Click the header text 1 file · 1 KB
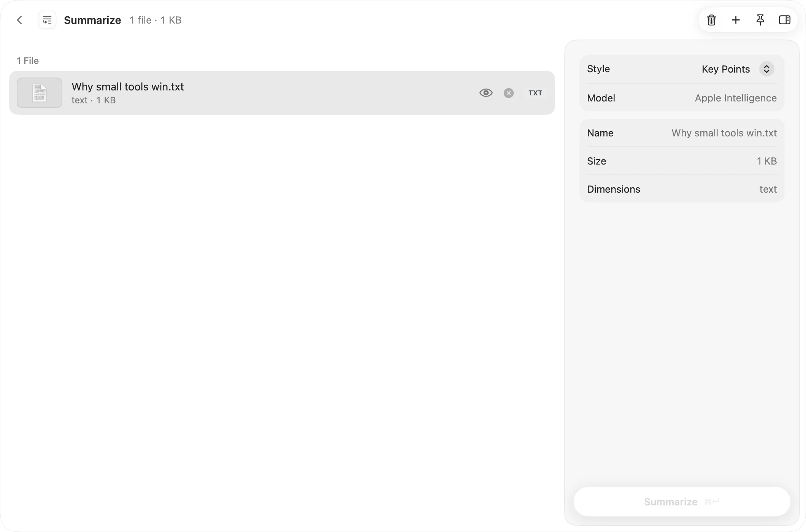Image resolution: width=806 pixels, height=532 pixels. click(155, 20)
